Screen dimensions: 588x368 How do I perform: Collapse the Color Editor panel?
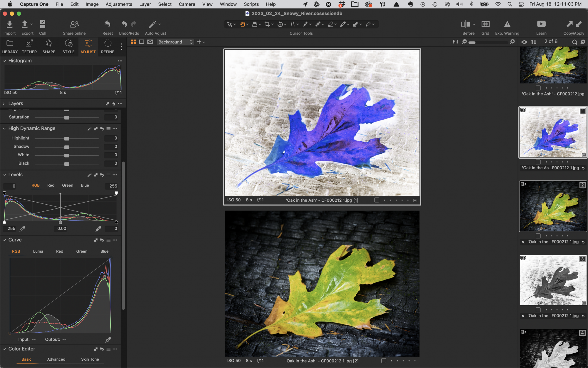click(x=4, y=349)
